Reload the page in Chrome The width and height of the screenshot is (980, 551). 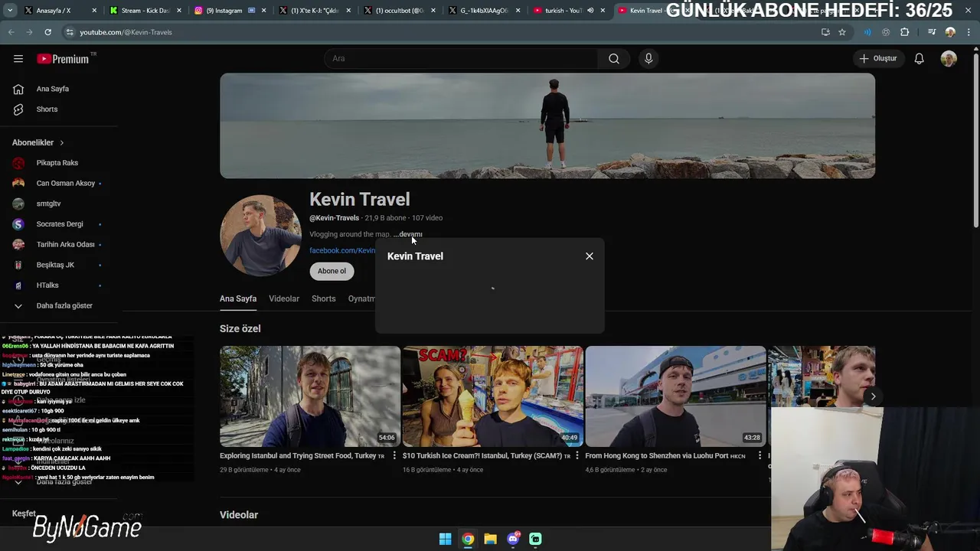[x=47, y=32]
